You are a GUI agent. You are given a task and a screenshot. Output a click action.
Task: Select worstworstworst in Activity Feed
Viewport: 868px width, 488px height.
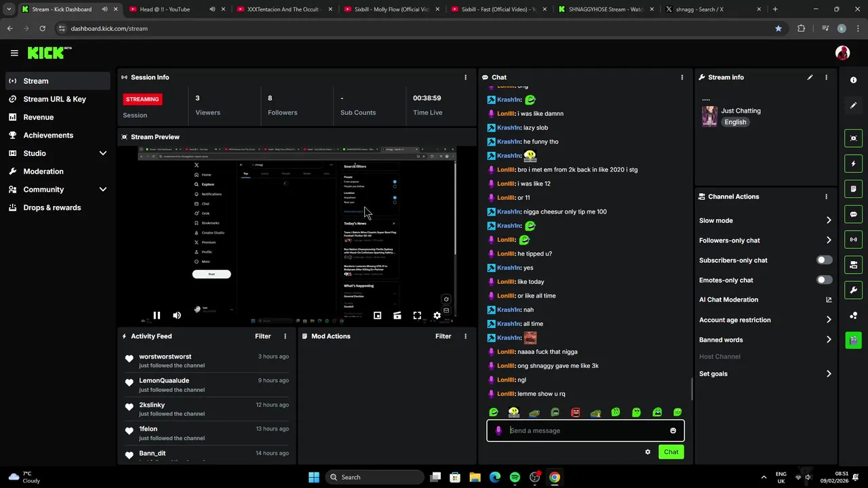click(207, 361)
